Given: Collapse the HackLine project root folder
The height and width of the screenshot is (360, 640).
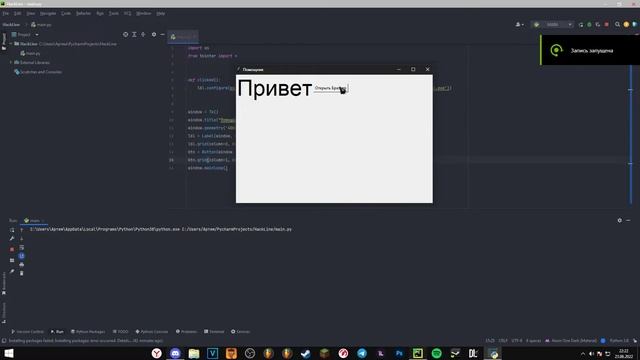Looking at the screenshot, I should tap(11, 44).
